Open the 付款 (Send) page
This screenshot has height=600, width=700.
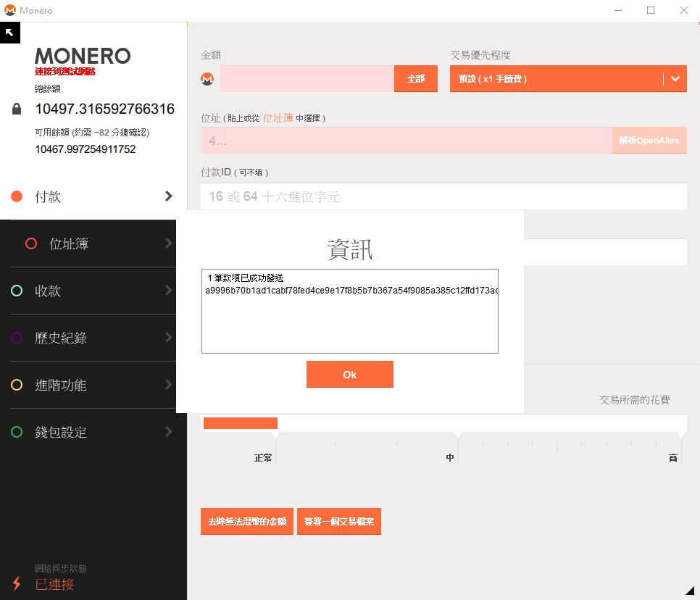93,196
